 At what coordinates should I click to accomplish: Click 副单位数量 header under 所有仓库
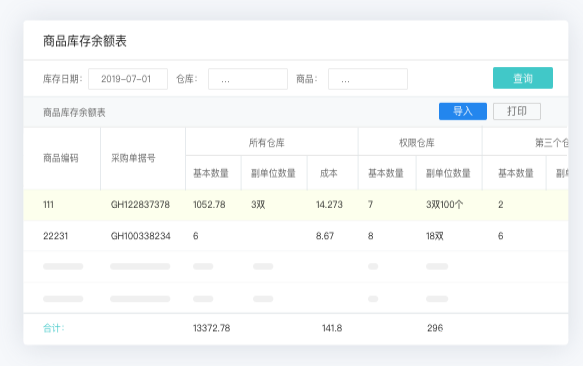click(273, 173)
